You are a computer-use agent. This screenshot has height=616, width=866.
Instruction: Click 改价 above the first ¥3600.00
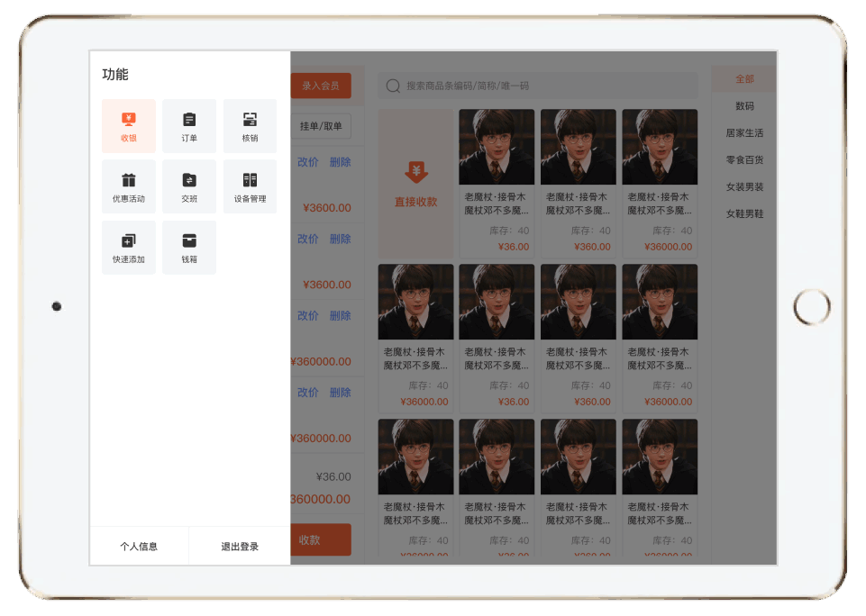click(x=308, y=162)
